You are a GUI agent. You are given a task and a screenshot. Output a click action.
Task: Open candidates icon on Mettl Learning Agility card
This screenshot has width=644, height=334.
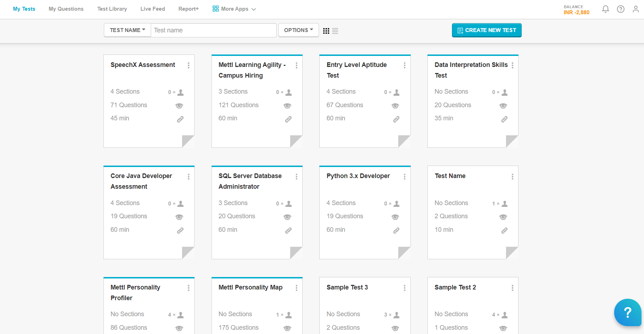click(x=288, y=93)
